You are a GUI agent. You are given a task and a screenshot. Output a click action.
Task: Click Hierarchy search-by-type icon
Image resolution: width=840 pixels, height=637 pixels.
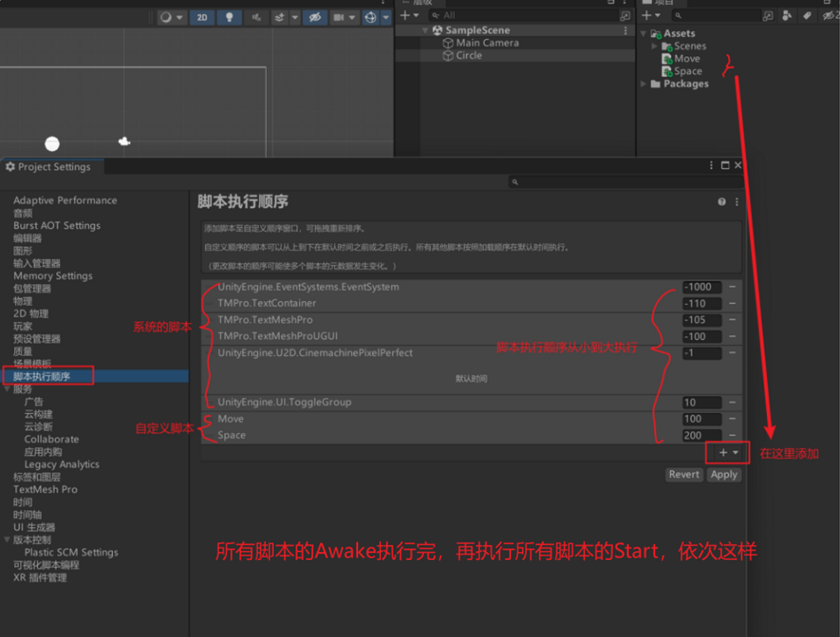[x=625, y=16]
